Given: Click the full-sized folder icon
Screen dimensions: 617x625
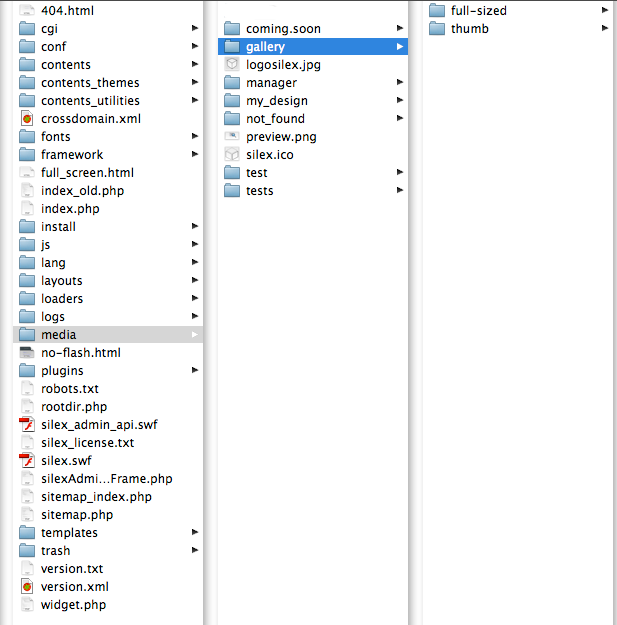Looking at the screenshot, I should pos(437,10).
